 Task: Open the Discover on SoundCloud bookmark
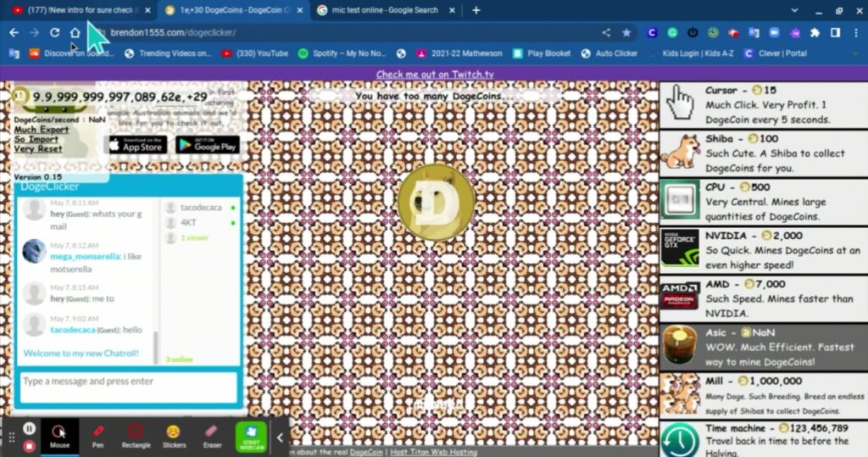tap(72, 53)
